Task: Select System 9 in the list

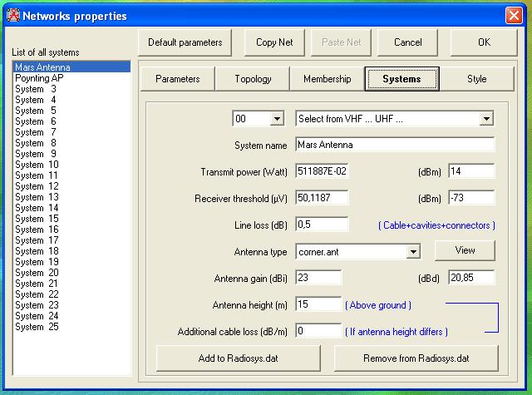Action: coord(71,154)
